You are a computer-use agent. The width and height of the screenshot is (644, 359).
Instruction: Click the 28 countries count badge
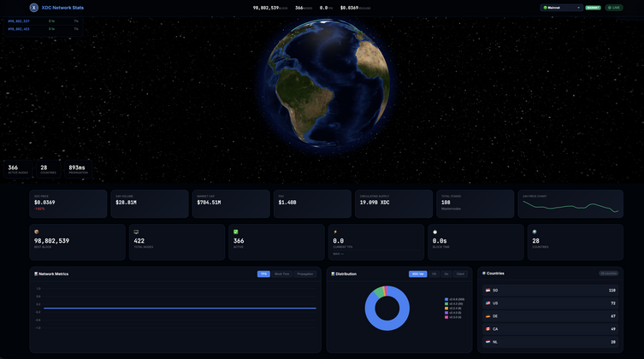pyautogui.click(x=608, y=274)
